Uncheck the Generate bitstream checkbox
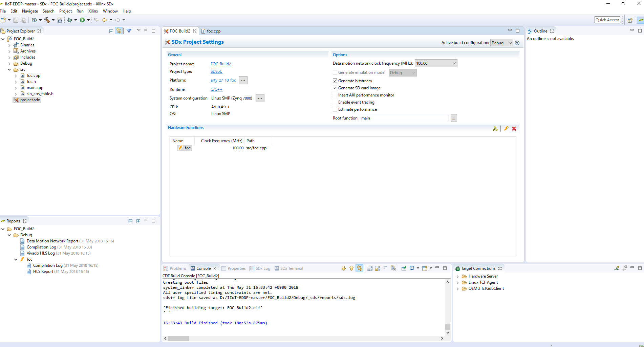 [335, 81]
